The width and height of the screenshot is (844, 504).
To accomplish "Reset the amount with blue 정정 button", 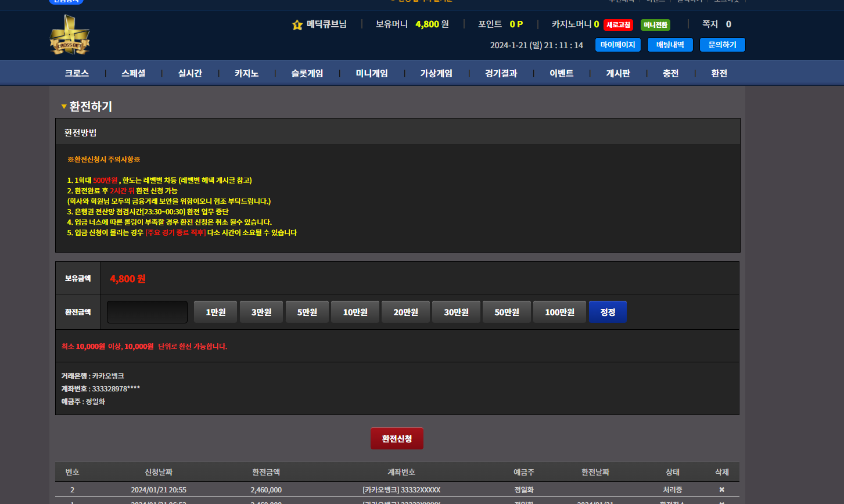I will pos(608,312).
